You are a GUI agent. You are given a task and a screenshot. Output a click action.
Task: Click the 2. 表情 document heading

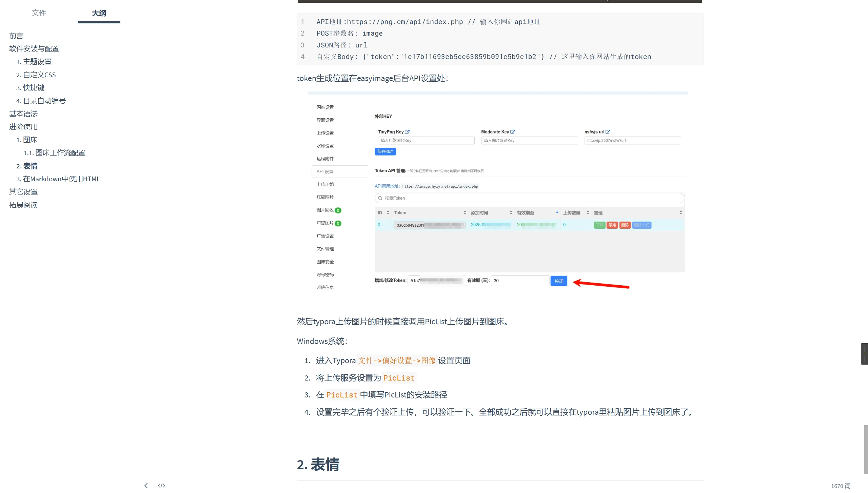[x=318, y=464]
